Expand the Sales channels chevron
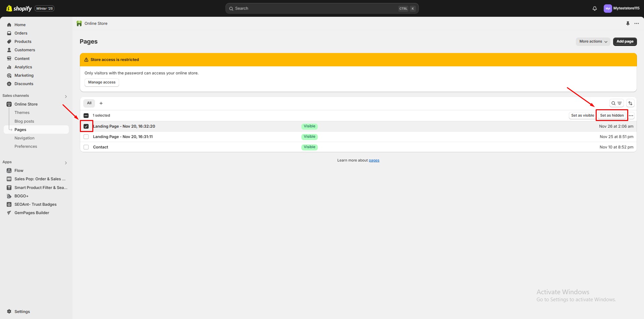Screen dimensions: 644x319 point(66,97)
